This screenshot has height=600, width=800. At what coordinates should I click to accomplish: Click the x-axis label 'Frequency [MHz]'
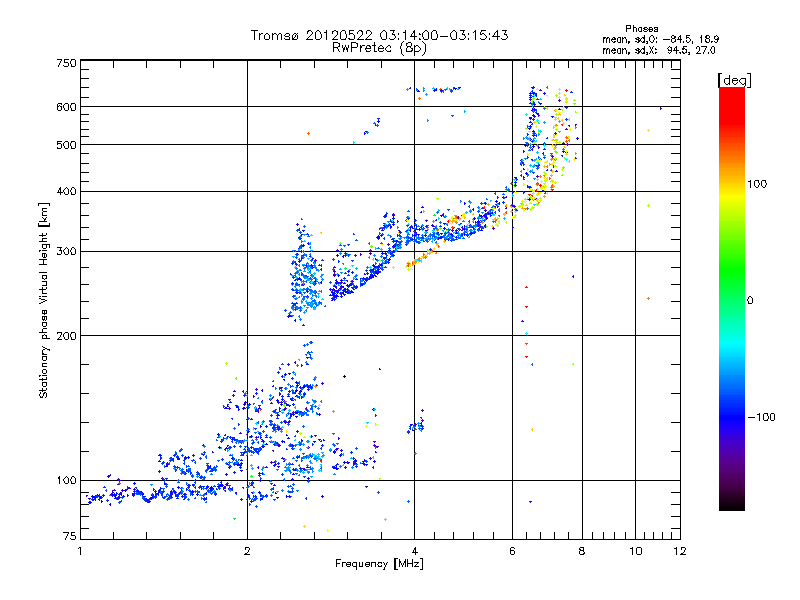point(379,564)
